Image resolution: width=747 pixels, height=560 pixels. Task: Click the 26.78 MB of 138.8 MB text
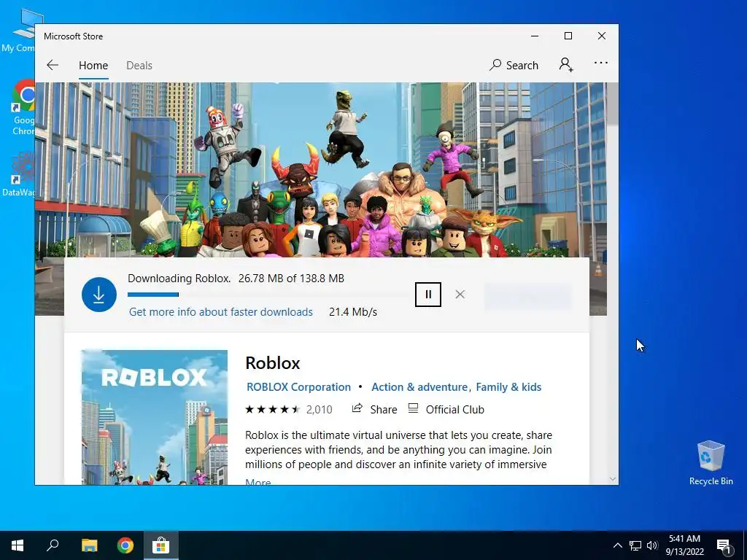click(291, 278)
